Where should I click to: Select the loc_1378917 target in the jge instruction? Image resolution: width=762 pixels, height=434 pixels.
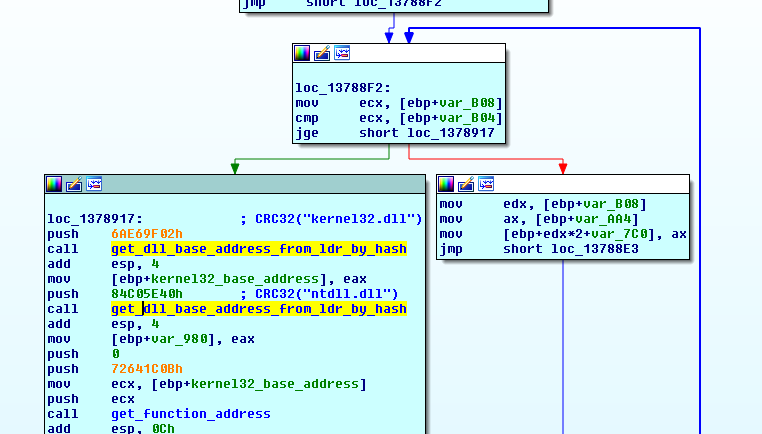click(450, 133)
